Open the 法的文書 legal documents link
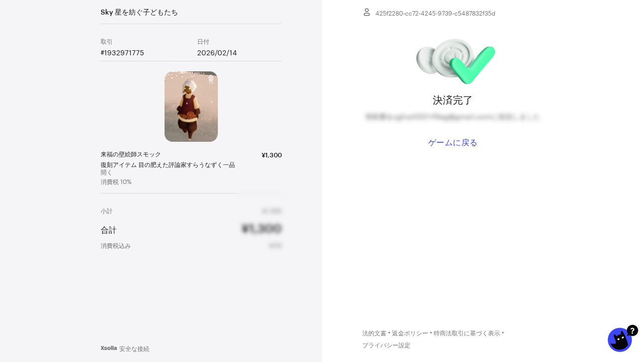This screenshot has height=362, width=644. tap(374, 333)
